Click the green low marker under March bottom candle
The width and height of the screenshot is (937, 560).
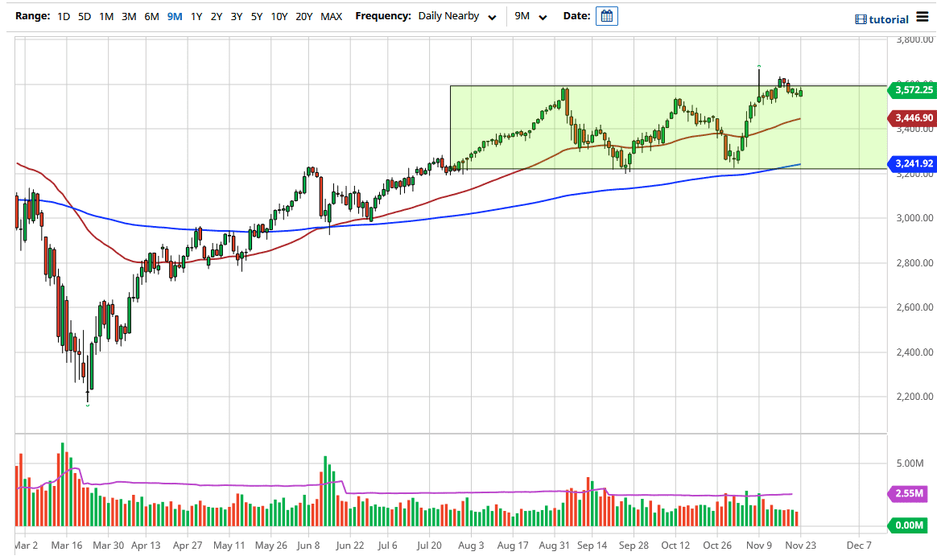tap(88, 406)
